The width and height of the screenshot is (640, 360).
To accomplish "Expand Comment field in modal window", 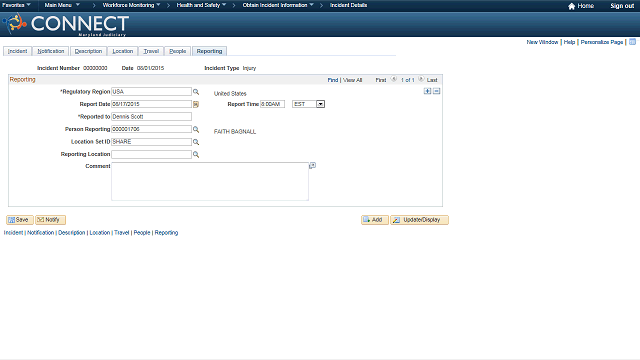I will click(x=313, y=165).
